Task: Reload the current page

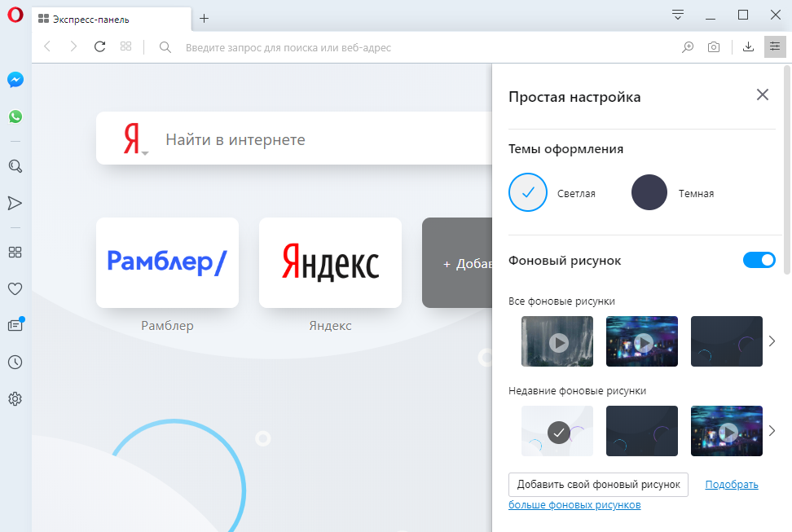Action: tap(100, 47)
